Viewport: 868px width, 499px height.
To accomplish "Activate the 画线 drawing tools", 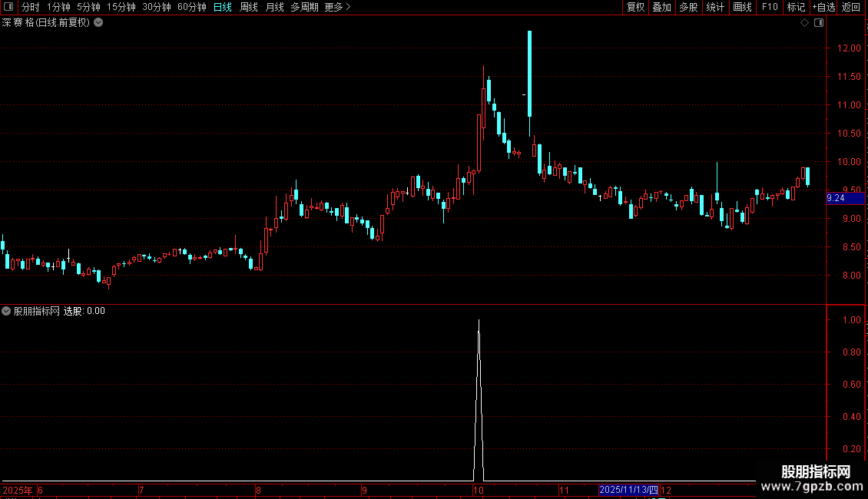I will 742,7.
